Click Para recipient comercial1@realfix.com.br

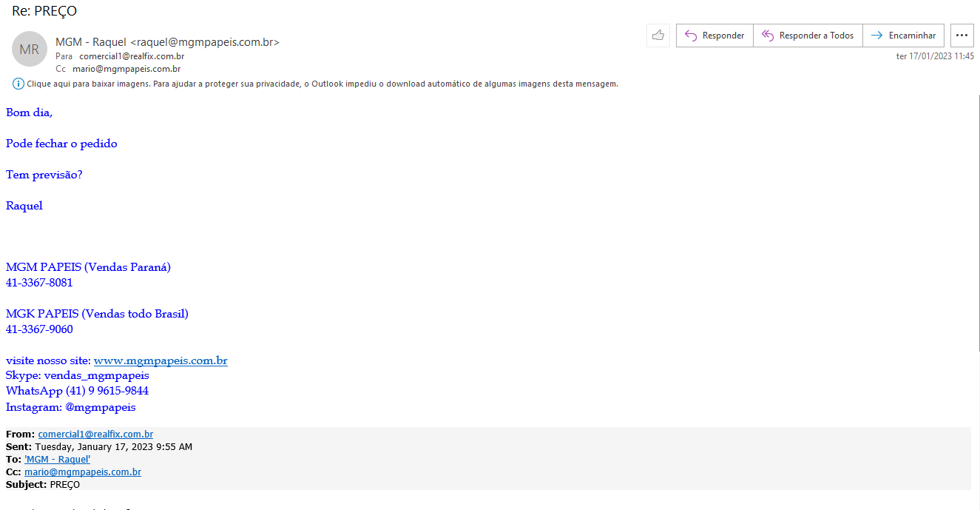pos(132,56)
